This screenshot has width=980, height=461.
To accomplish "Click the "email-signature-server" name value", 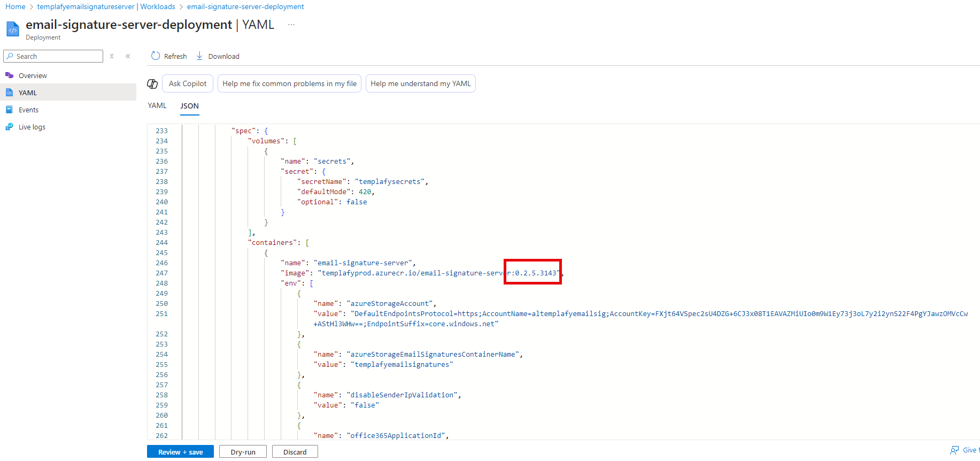I will click(x=362, y=263).
